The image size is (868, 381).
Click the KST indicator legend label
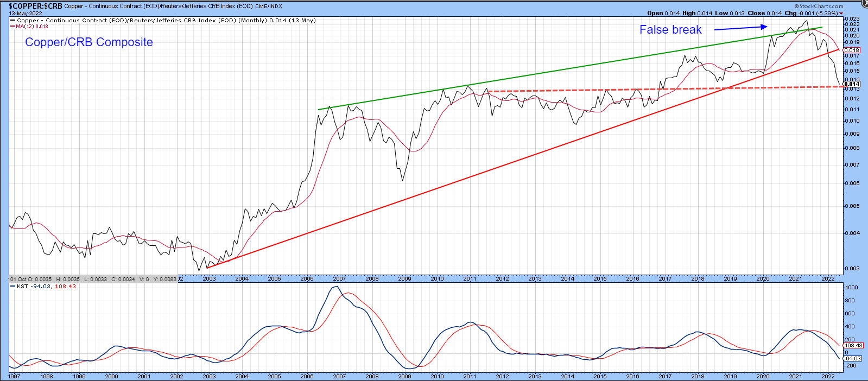coord(22,287)
